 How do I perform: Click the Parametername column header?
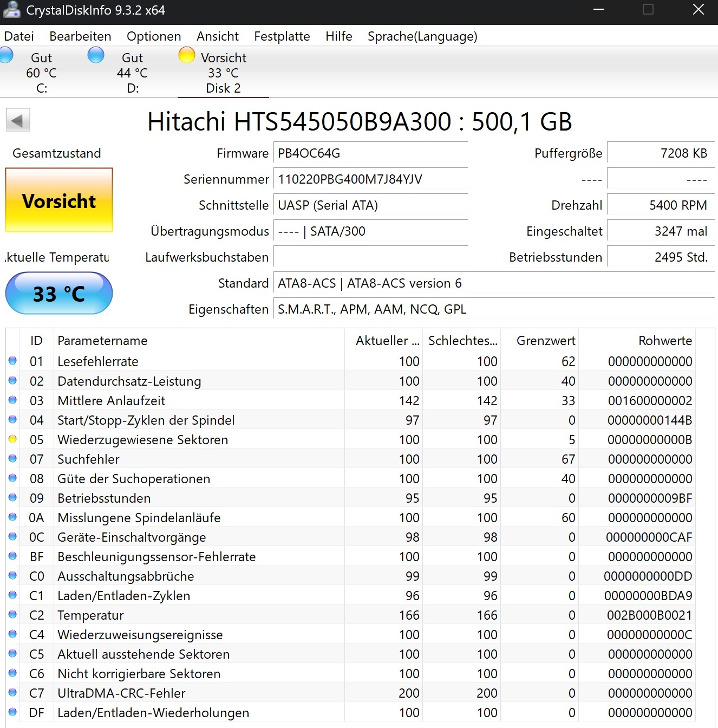pyautogui.click(x=199, y=341)
